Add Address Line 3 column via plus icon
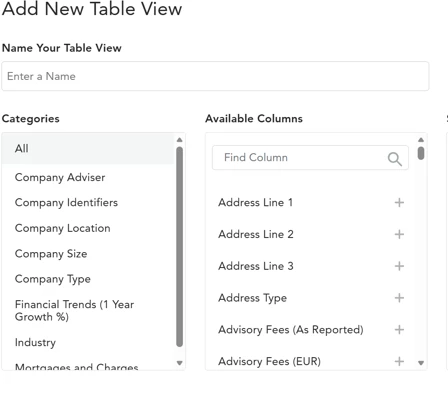 click(x=399, y=266)
